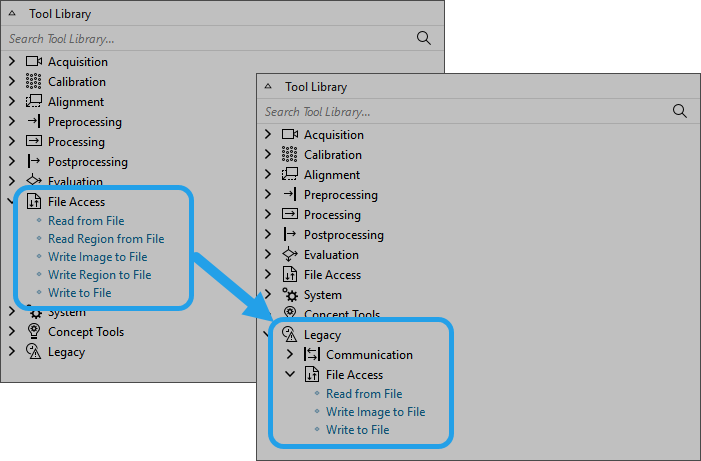Select Read Region from File tool
Viewport: 701px width, 461px height.
(106, 239)
